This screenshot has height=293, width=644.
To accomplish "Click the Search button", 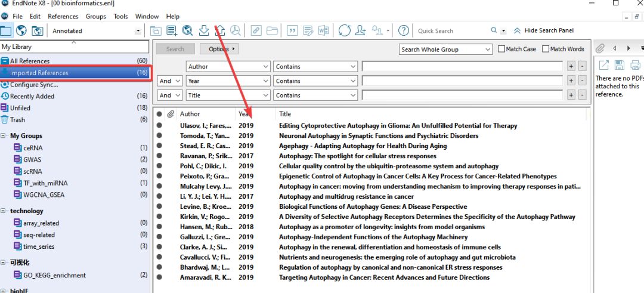I will [x=175, y=49].
